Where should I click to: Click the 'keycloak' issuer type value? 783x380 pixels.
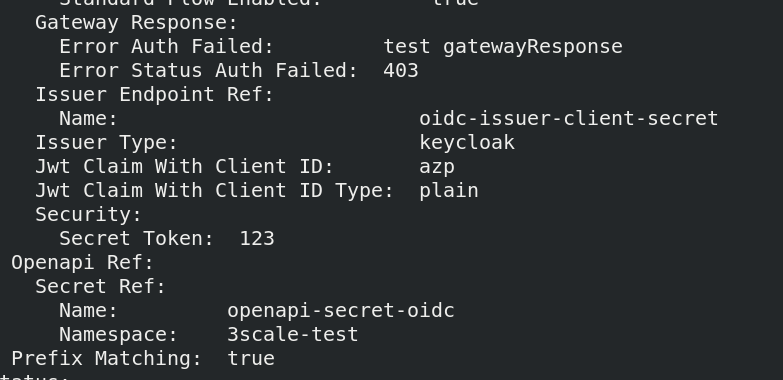pos(467,143)
